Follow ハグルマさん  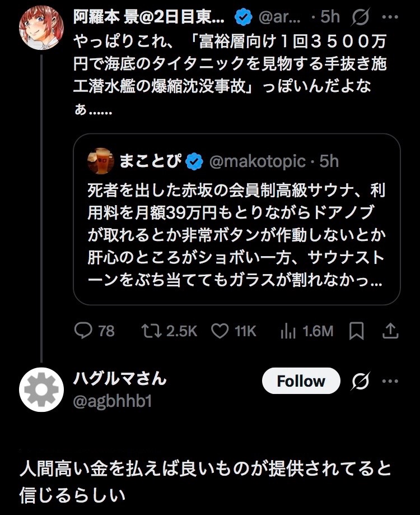tap(301, 381)
